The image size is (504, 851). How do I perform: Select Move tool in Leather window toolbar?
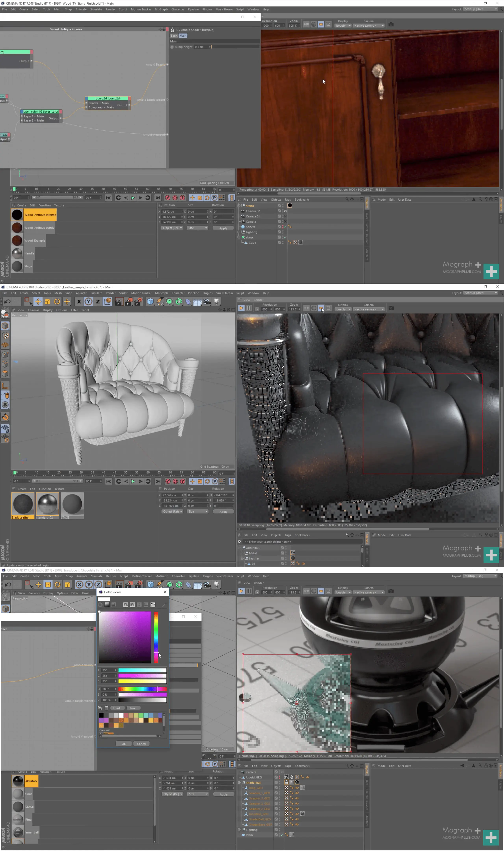tap(38, 301)
